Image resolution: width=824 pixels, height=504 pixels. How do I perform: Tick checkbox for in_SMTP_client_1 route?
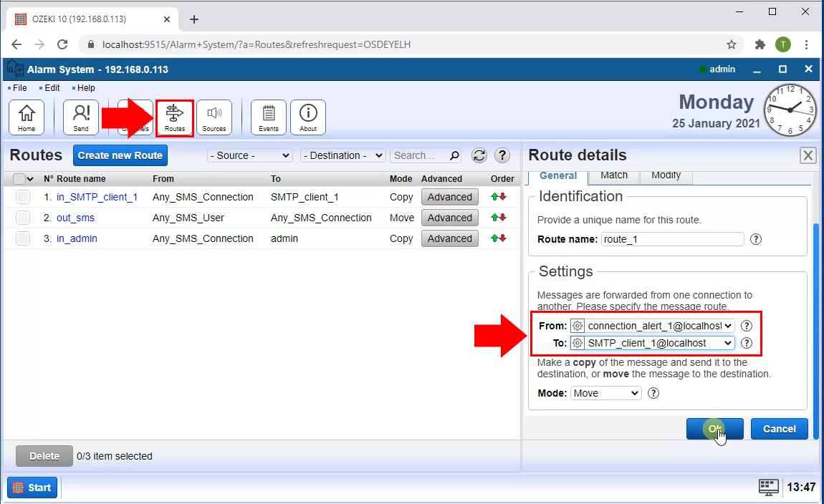[x=23, y=197]
